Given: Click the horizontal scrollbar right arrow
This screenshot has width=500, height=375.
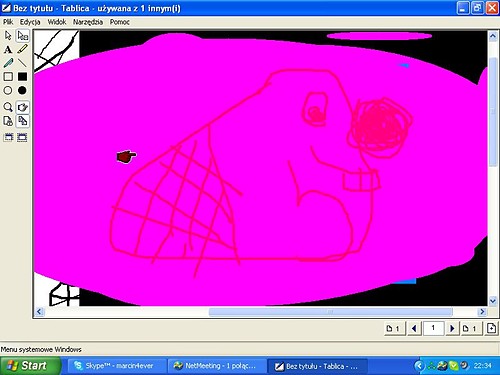Looking at the screenshot, I should click(x=482, y=312).
